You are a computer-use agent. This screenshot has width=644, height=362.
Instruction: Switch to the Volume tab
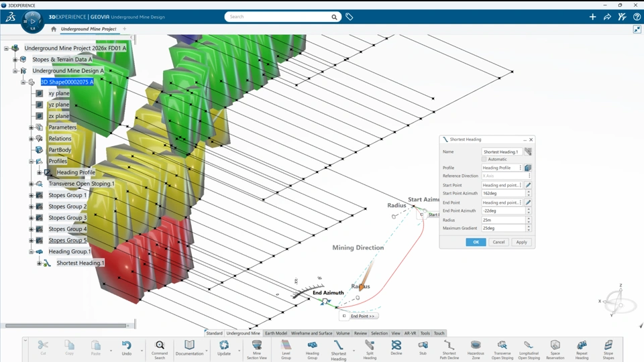click(343, 333)
